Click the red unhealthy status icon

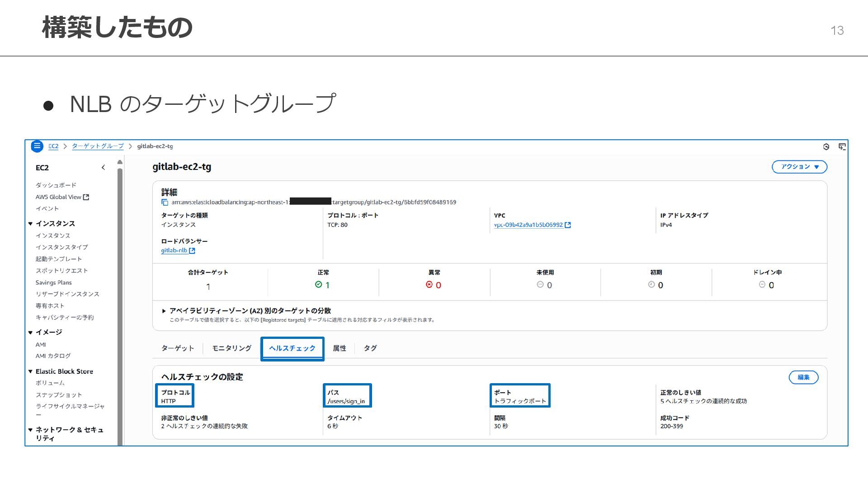click(x=429, y=285)
